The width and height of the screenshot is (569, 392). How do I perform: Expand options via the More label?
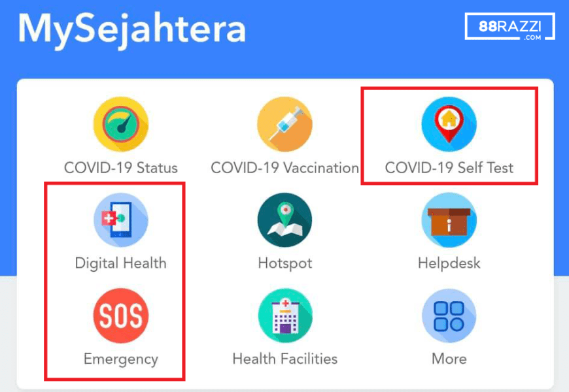(x=449, y=359)
